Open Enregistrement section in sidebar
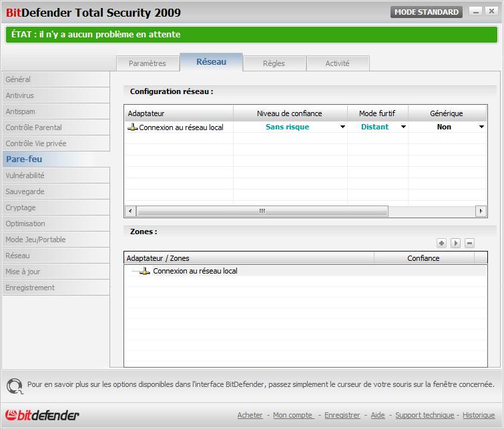Image resolution: width=504 pixels, height=429 pixels. (x=56, y=288)
